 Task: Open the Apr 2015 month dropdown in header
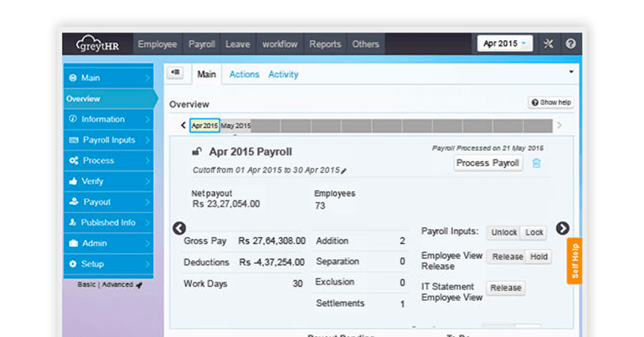click(505, 43)
